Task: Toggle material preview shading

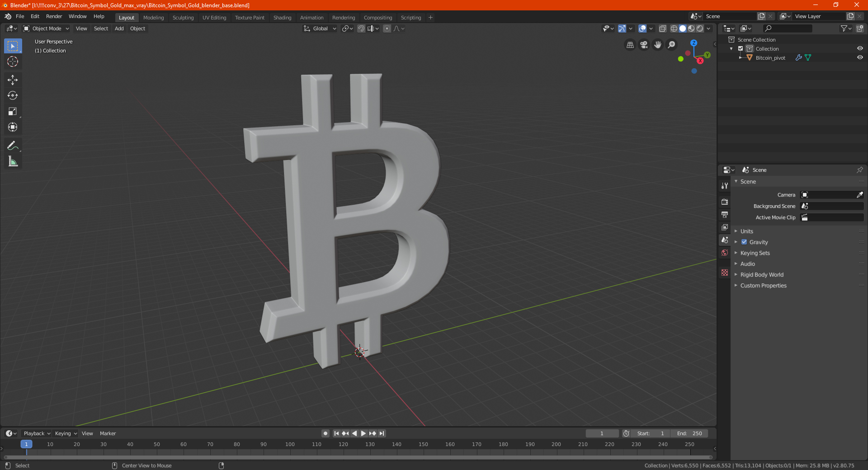Action: point(691,28)
